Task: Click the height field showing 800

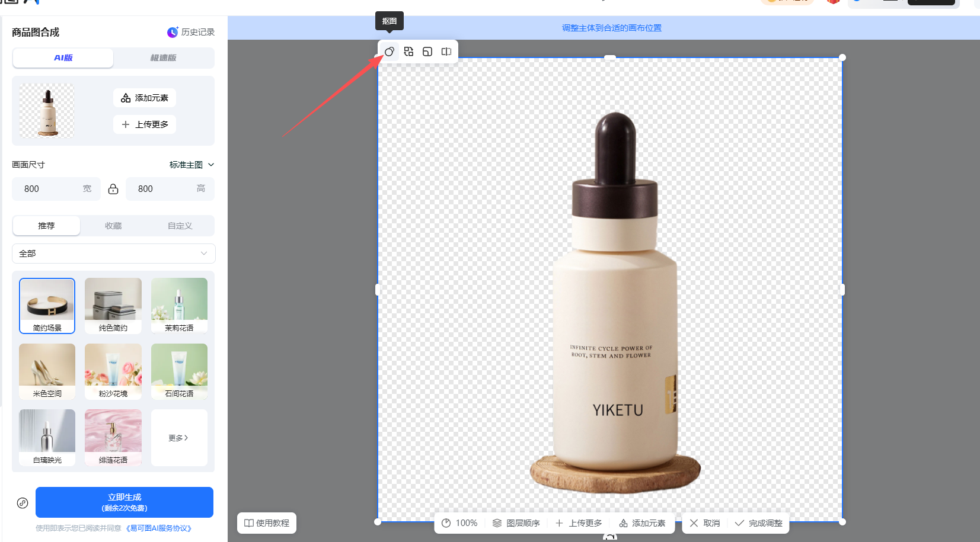Action: pos(170,189)
